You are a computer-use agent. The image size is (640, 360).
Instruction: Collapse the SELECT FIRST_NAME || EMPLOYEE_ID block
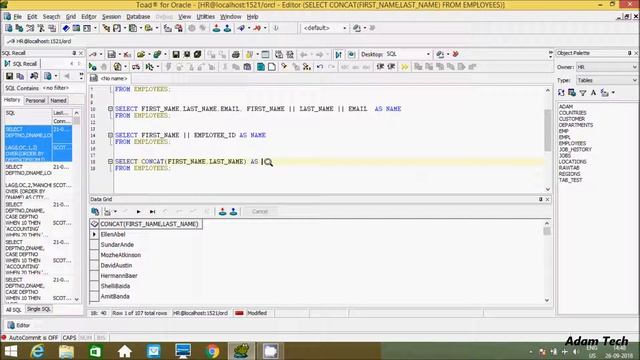110,135
